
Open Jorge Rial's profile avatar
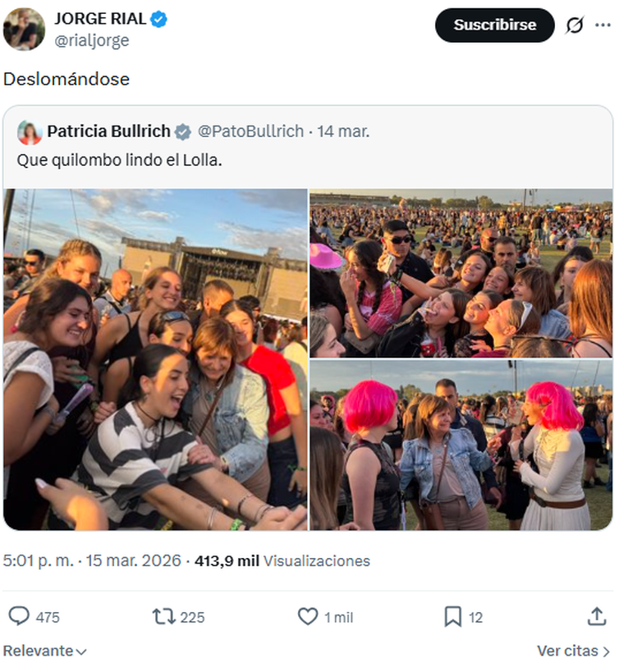(24, 30)
